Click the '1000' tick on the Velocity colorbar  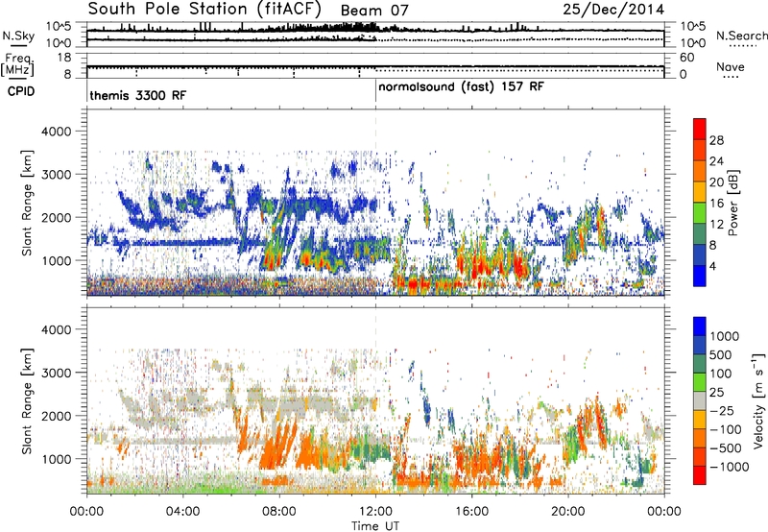coord(725,336)
